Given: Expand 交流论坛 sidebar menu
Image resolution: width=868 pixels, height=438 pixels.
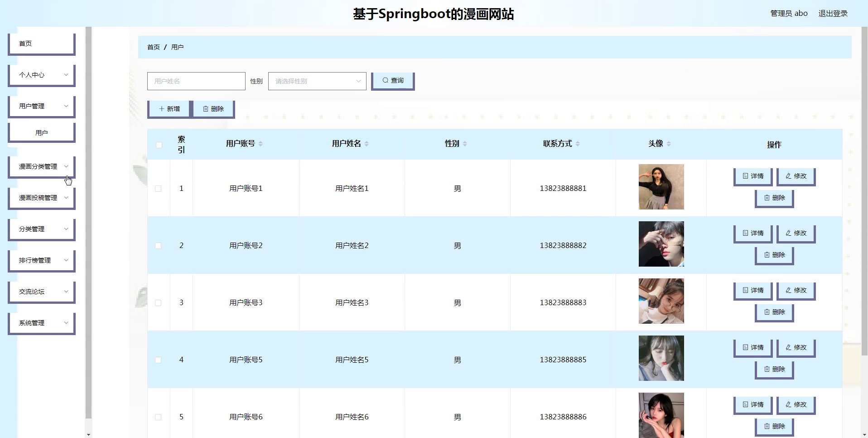Looking at the screenshot, I should coord(42,292).
